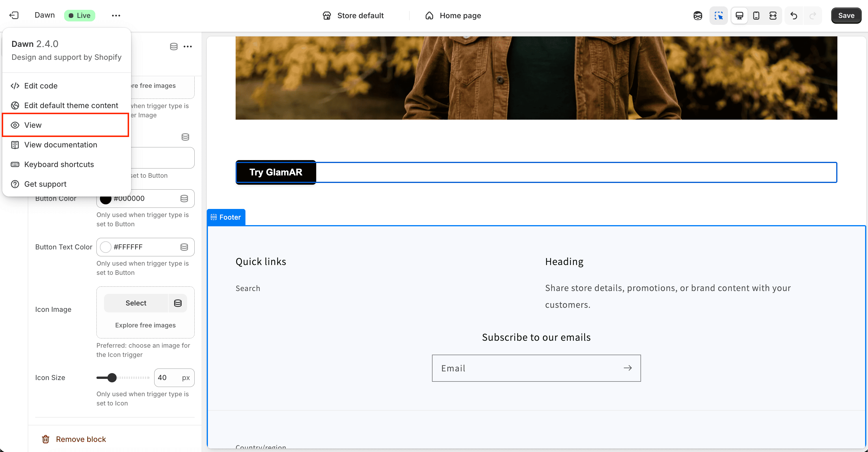The image size is (868, 452).
Task: Click Select for Icon Image
Action: (136, 303)
